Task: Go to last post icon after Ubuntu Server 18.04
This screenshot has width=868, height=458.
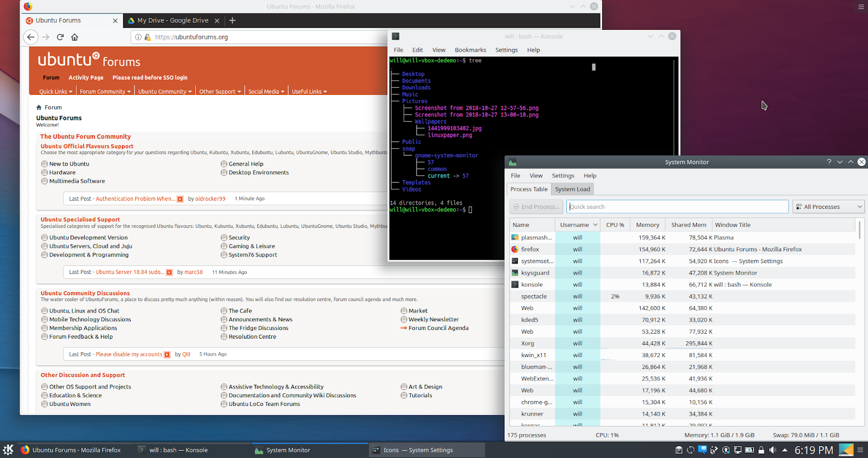Action: (169, 272)
